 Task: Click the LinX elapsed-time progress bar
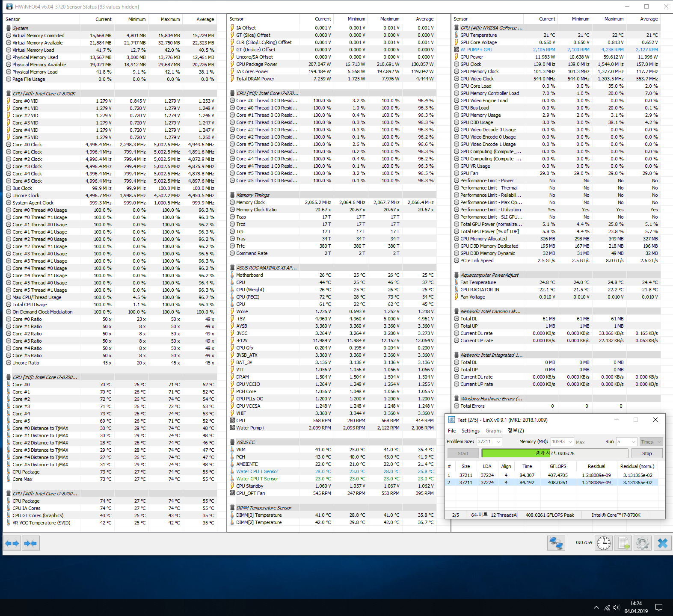[555, 453]
